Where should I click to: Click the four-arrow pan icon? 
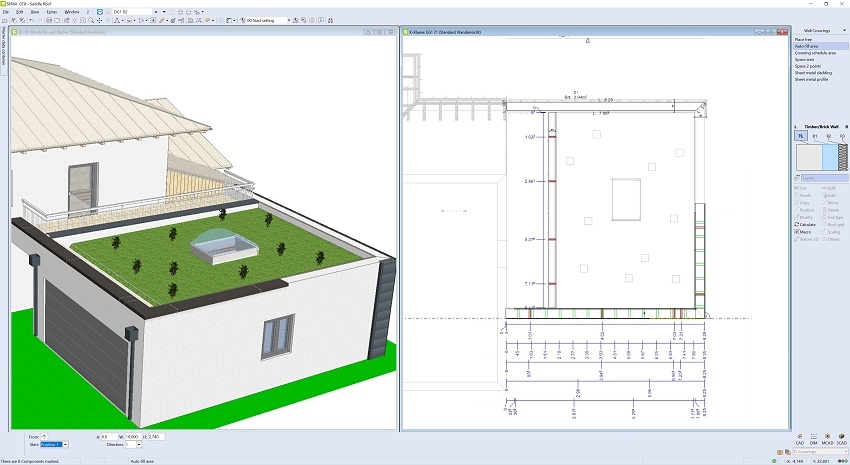click(99, 20)
